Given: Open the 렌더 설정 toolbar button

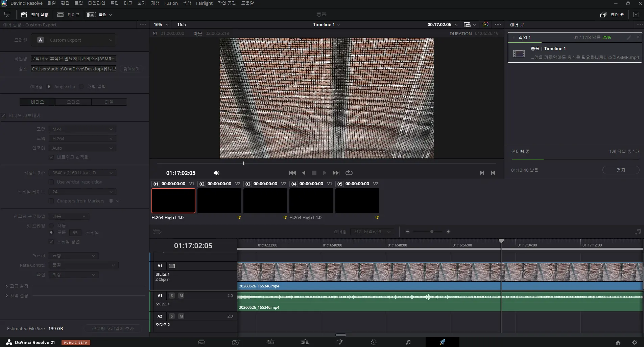Looking at the screenshot, I should [x=34, y=15].
